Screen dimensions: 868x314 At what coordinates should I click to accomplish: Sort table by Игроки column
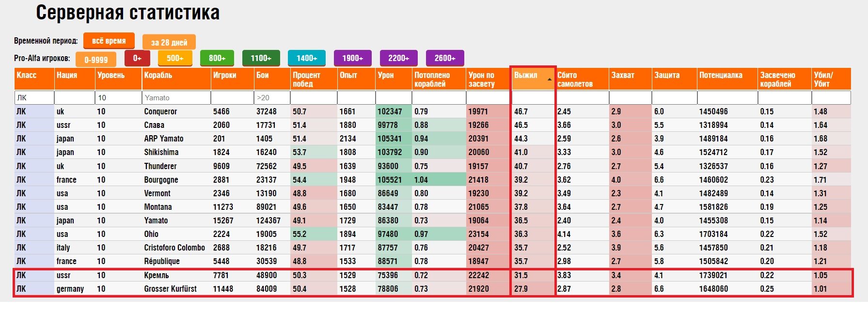pyautogui.click(x=233, y=79)
